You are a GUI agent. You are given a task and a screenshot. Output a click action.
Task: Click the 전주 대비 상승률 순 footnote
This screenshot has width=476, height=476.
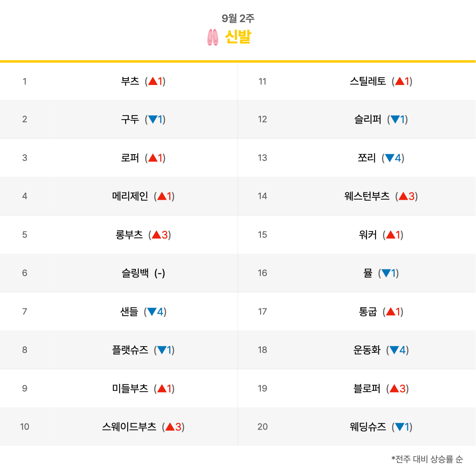point(427,459)
